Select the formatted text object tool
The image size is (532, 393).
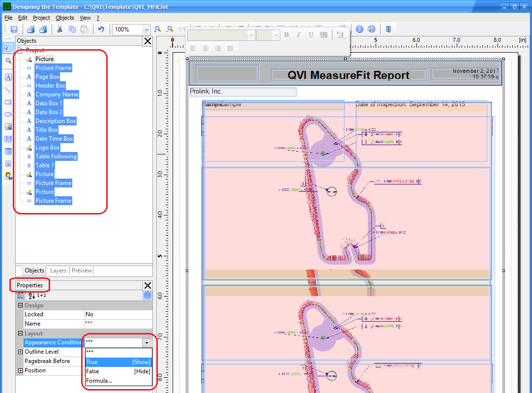pos(8,164)
